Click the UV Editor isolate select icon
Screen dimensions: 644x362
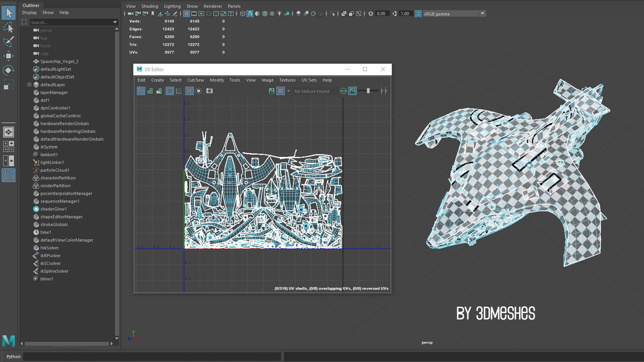[x=199, y=91]
